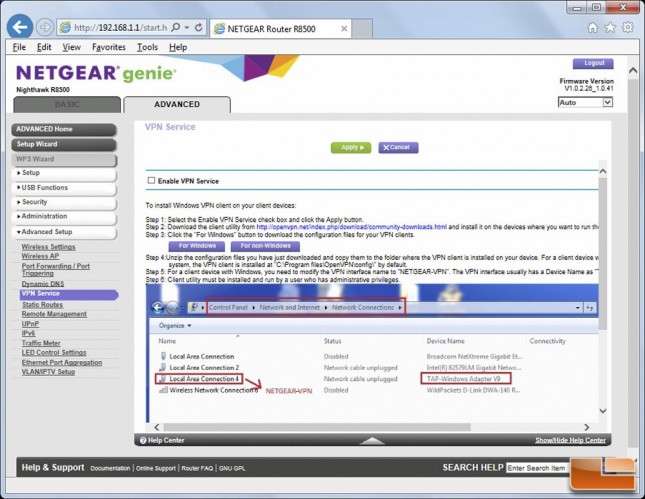Screen dimensions: 645x499
Task: Click the Apply button
Action: pyautogui.click(x=351, y=147)
